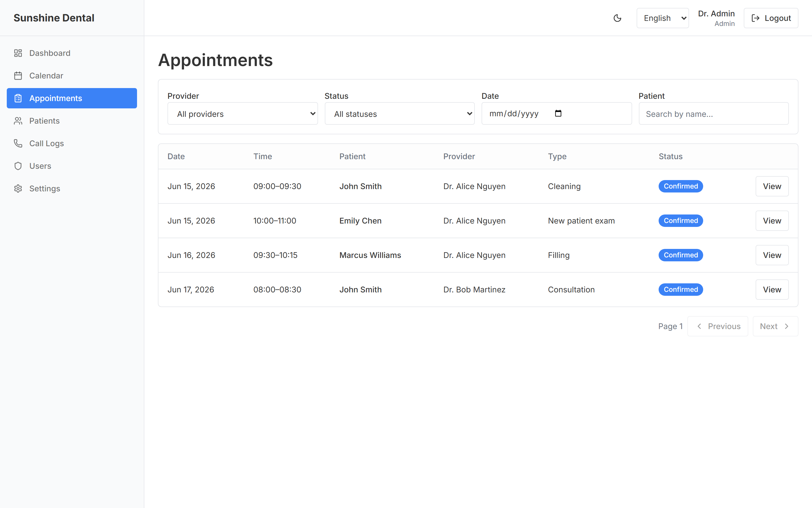
Task: Click the Jun 17, 2026 date cell
Action: 191,290
